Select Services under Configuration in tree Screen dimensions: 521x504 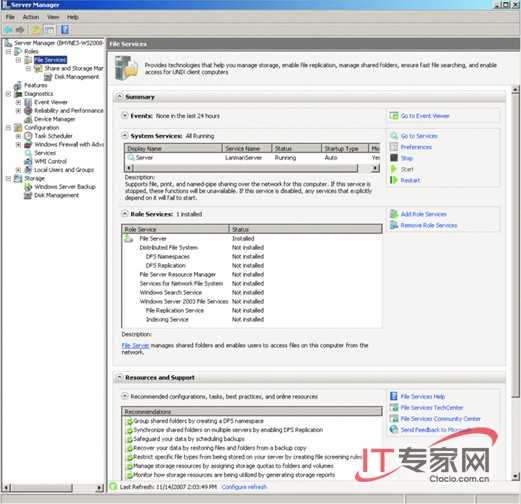coord(45,153)
